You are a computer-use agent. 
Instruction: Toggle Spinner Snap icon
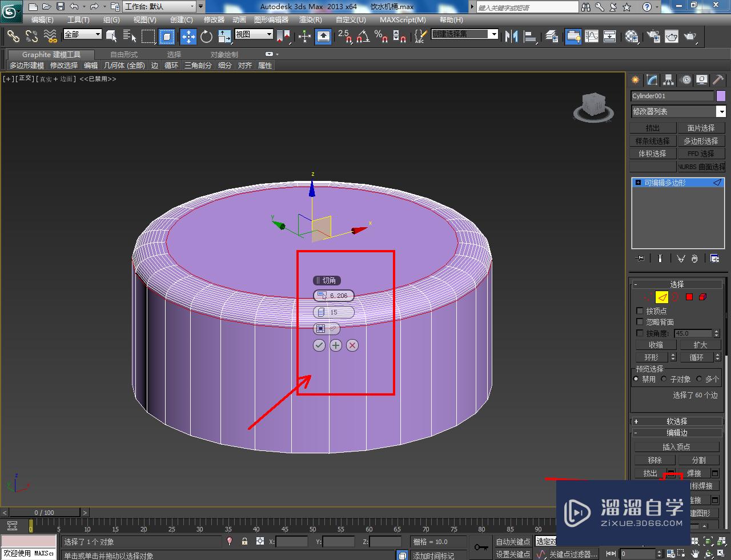400,37
